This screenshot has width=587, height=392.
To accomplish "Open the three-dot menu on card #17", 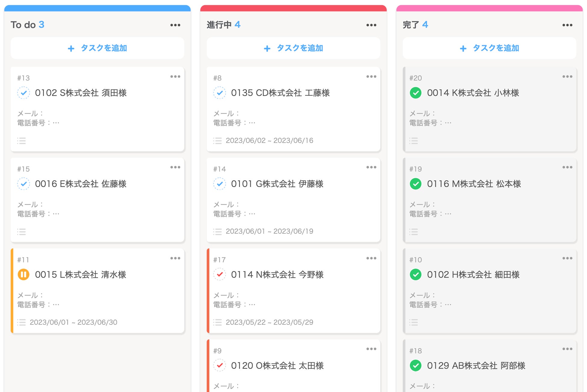I will click(371, 258).
